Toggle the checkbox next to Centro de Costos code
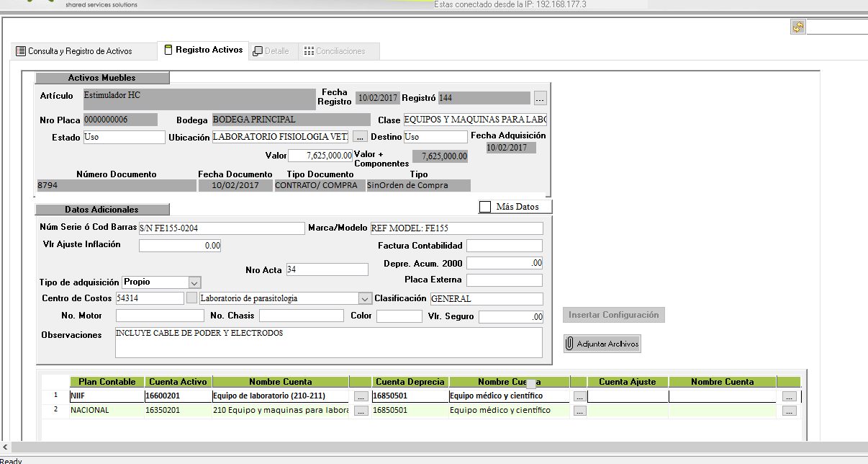Viewport: 868px width, 464px height. [x=191, y=298]
